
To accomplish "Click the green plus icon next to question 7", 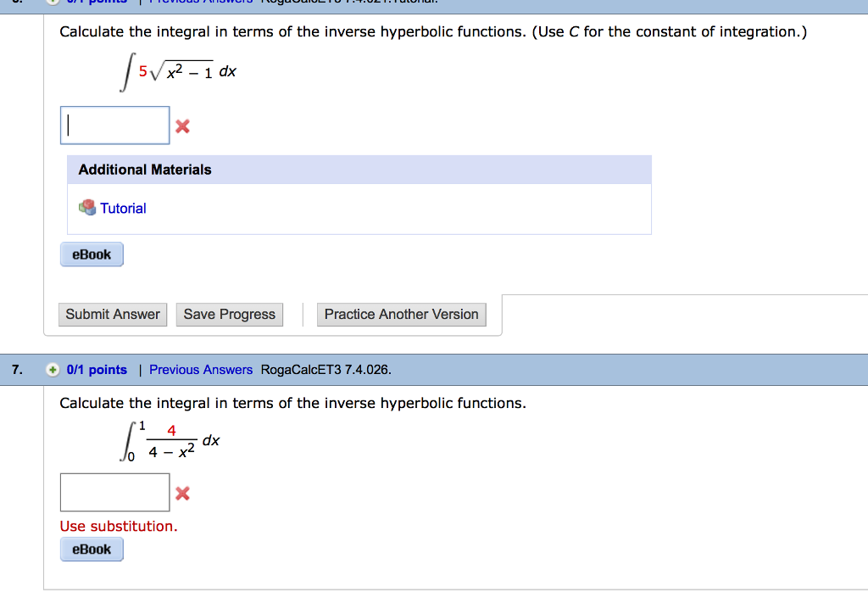I will tap(53, 370).
